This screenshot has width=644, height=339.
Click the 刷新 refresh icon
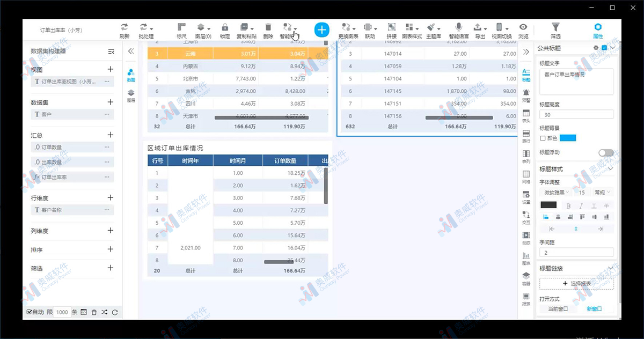(x=125, y=27)
